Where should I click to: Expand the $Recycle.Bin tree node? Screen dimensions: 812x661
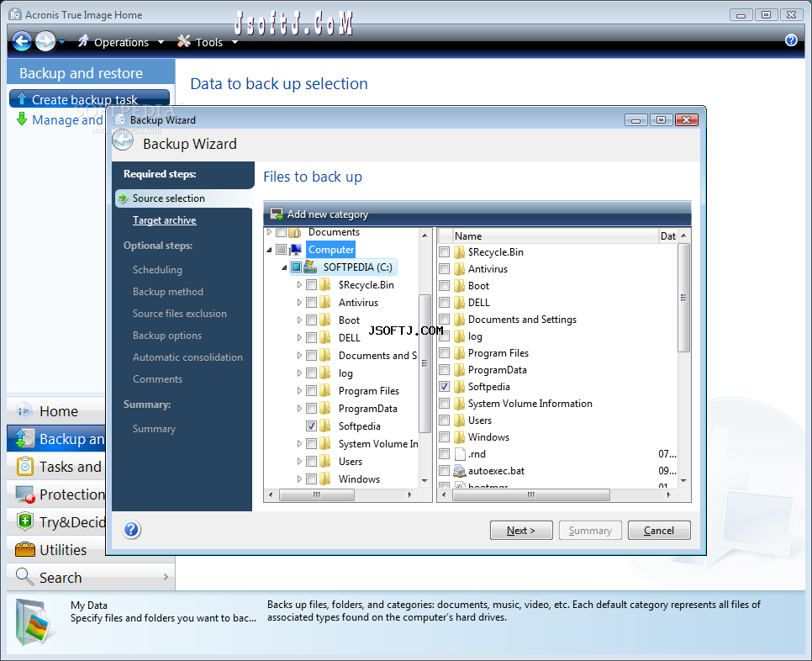pos(299,284)
